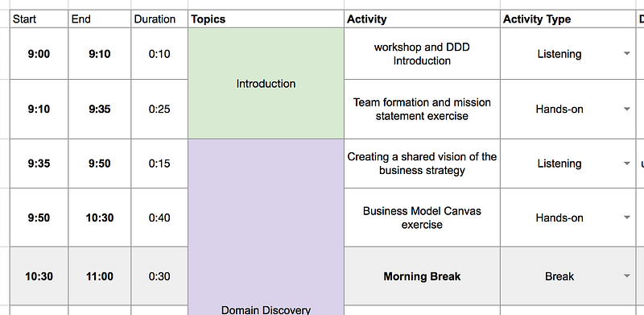The height and width of the screenshot is (315, 644).
Task: Select the End column header cell
Action: [99, 19]
